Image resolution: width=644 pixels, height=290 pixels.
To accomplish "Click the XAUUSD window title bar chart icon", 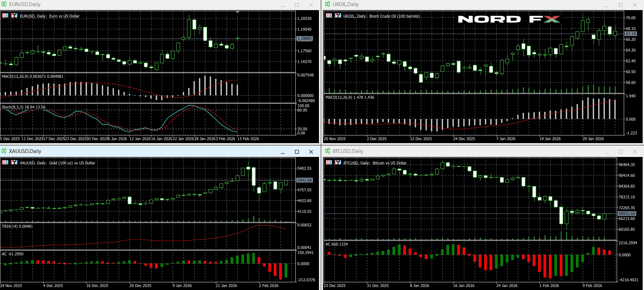I will [4, 151].
